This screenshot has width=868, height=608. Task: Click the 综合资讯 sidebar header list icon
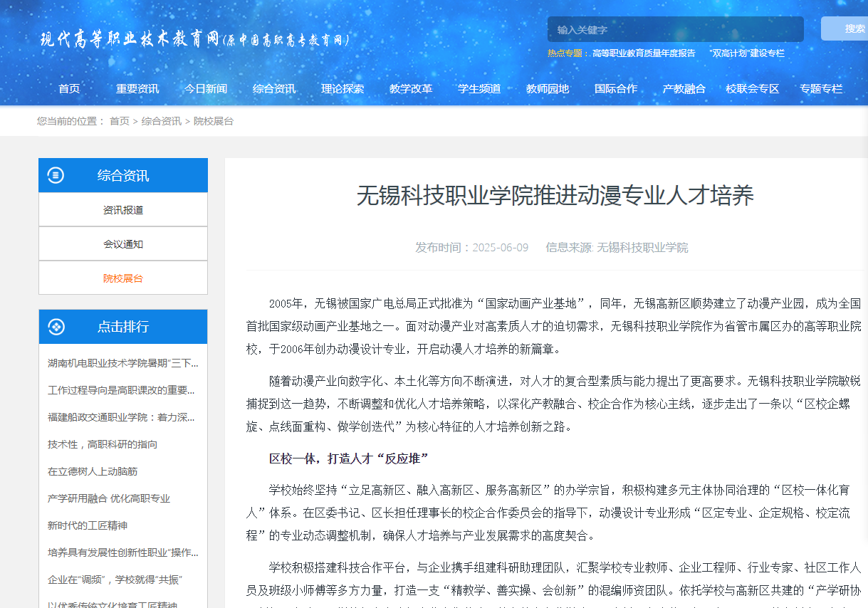click(x=56, y=175)
